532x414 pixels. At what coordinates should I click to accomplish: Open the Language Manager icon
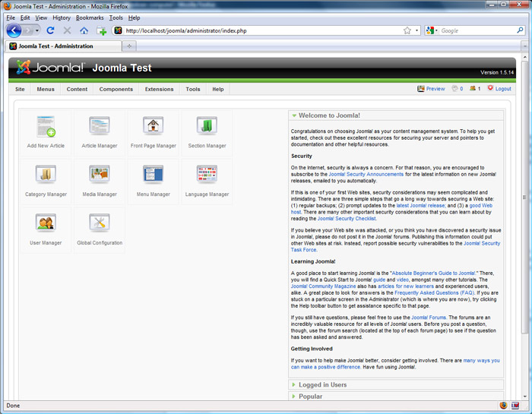(x=207, y=180)
